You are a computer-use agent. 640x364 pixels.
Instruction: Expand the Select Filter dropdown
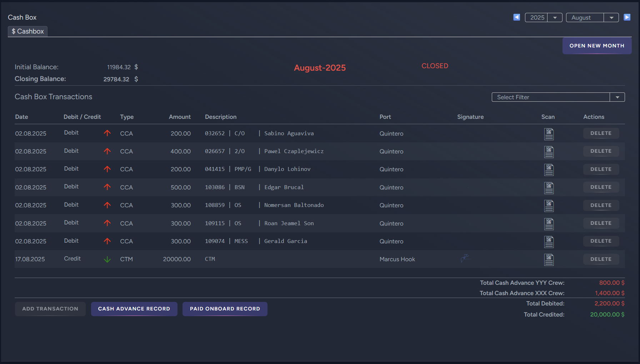click(617, 97)
